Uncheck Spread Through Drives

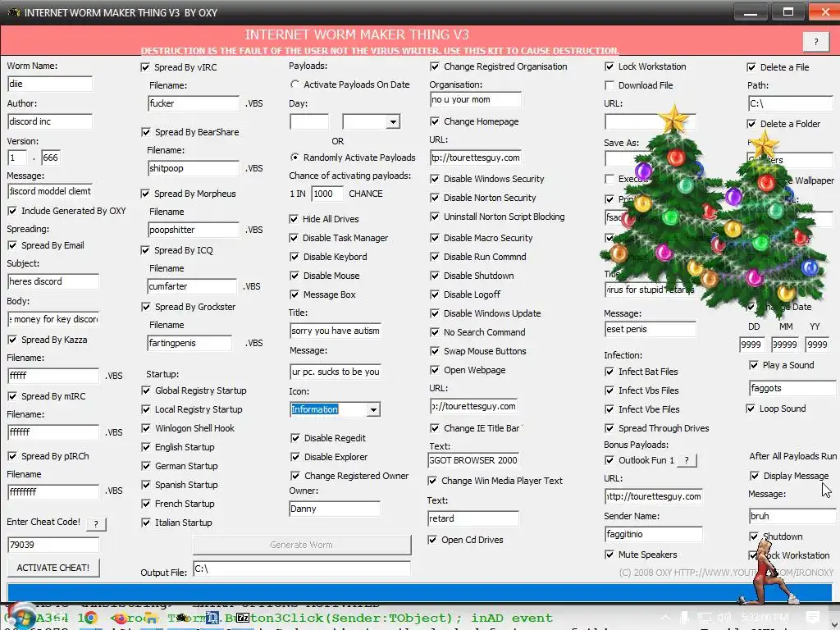tap(609, 428)
